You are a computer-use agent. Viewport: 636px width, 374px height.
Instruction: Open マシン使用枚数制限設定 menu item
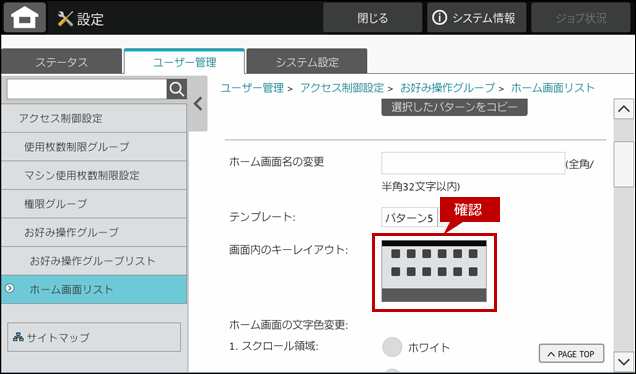(x=94, y=175)
